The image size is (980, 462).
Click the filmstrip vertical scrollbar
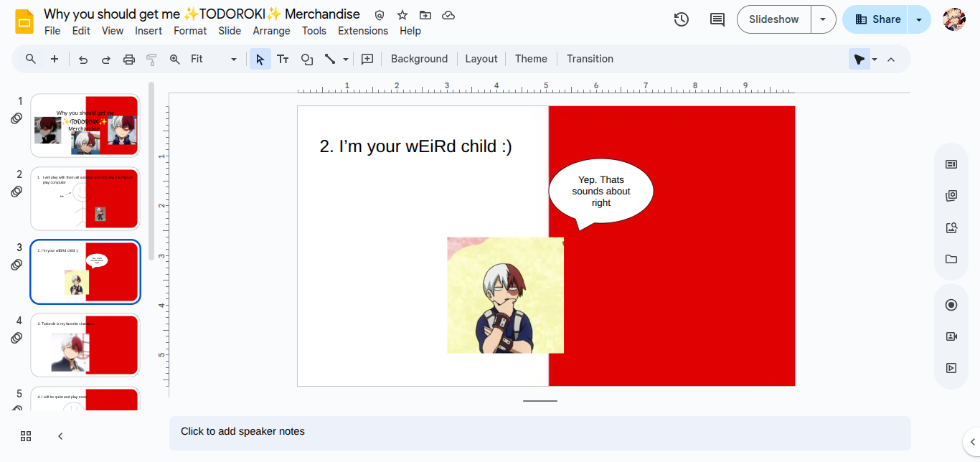pos(151,171)
